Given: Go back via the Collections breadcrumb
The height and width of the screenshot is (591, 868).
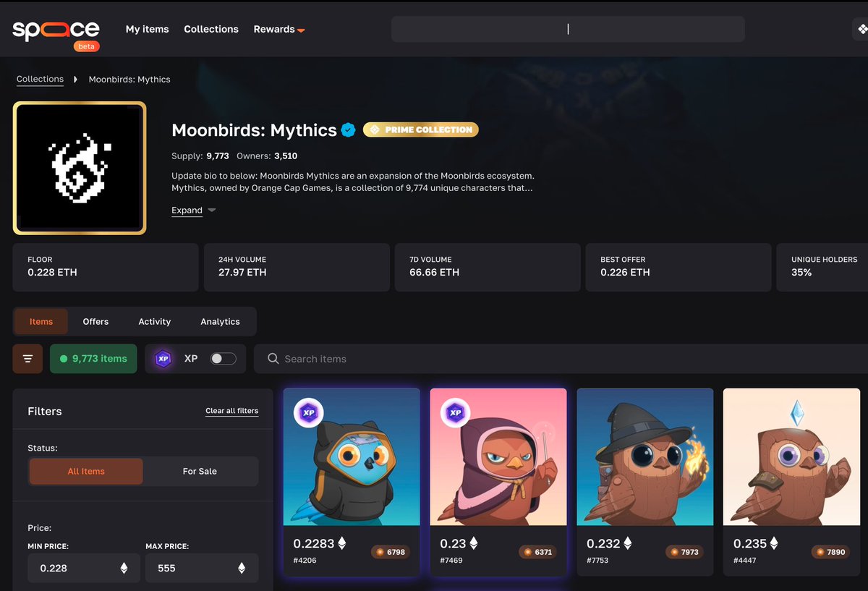Looking at the screenshot, I should click(x=40, y=79).
